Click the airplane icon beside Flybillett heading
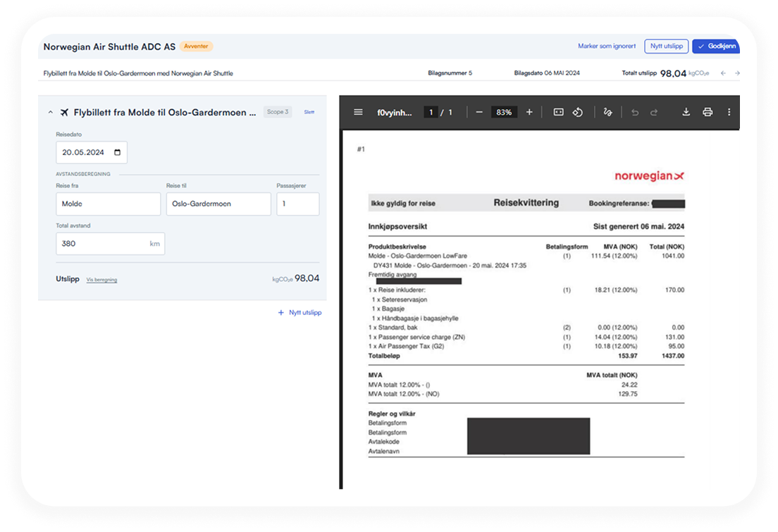778x532 pixels. click(x=65, y=113)
